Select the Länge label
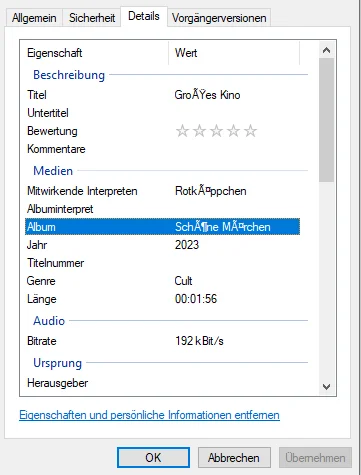Screen dimensions: 361x475 [42, 299]
